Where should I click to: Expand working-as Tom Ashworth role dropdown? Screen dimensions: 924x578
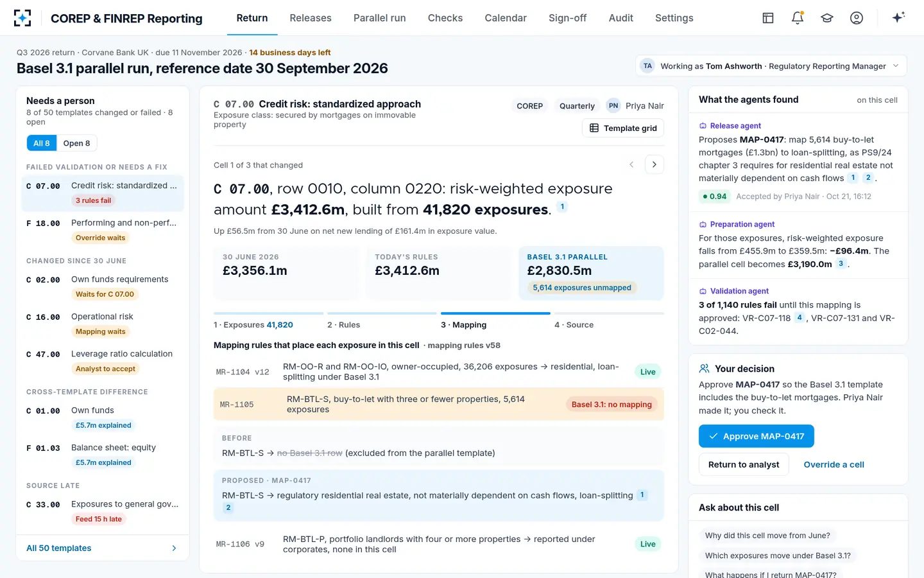click(x=771, y=66)
